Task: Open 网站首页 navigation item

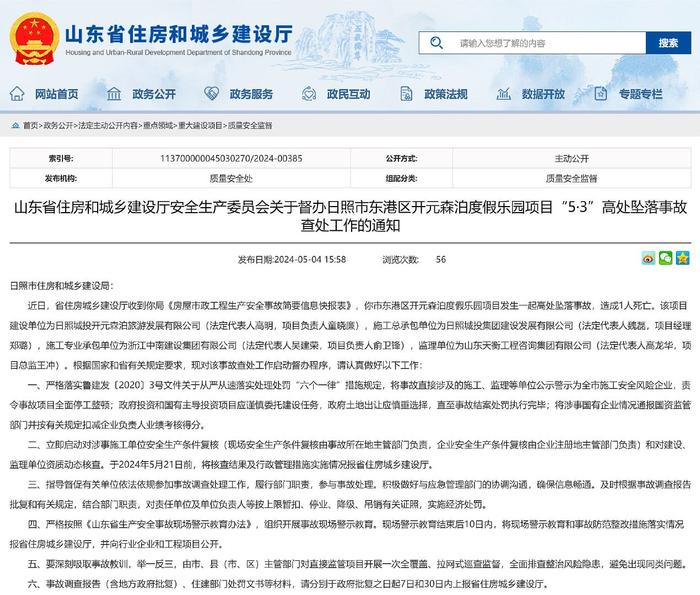Action: (56, 94)
